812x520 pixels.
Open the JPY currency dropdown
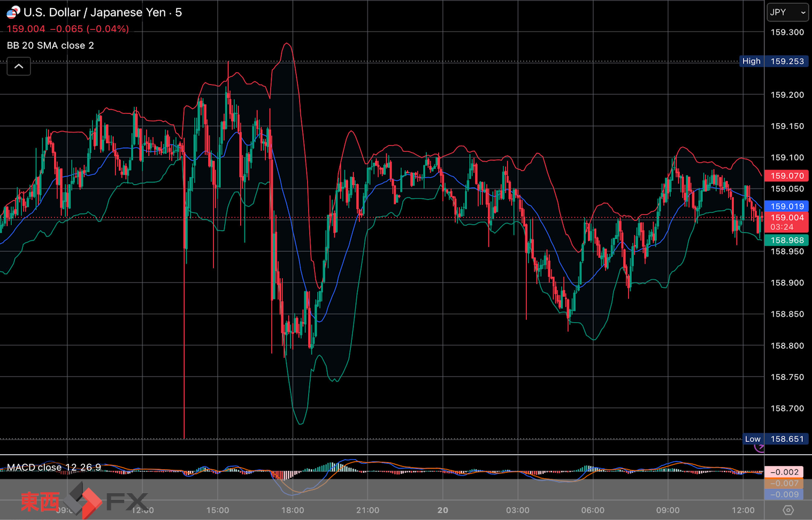pyautogui.click(x=787, y=12)
